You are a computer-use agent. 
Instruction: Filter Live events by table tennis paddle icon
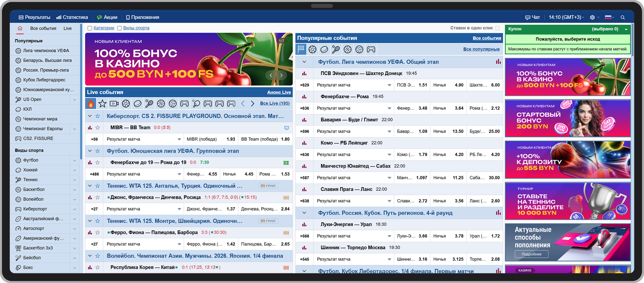point(196,103)
